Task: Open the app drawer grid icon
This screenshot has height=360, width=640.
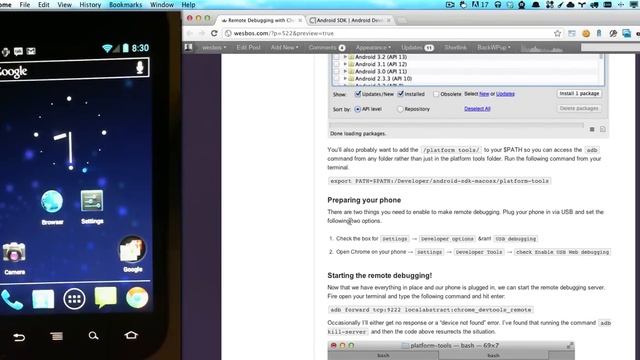Action: [74, 299]
